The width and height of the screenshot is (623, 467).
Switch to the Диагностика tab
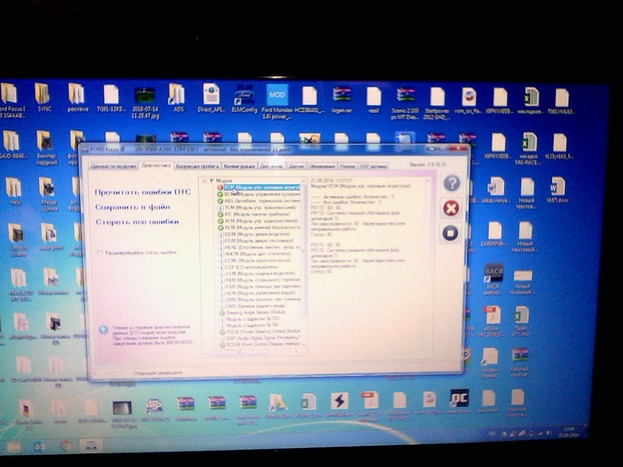pyautogui.click(x=156, y=166)
